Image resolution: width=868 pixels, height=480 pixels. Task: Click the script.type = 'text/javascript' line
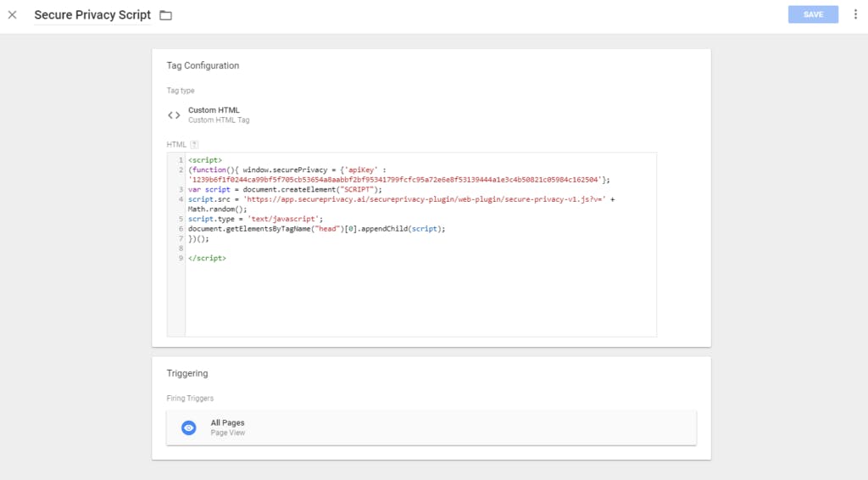[x=255, y=219]
